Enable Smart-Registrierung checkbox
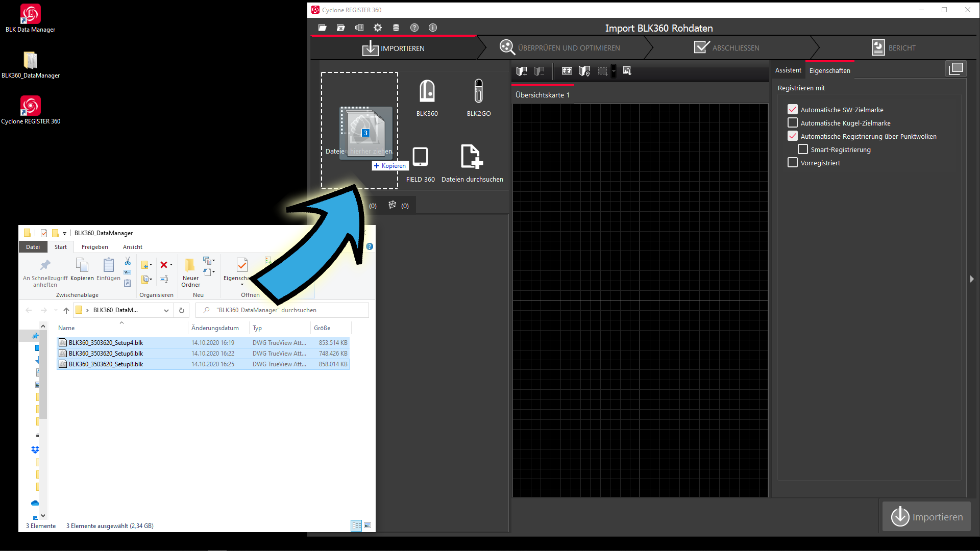Viewport: 980px width, 551px height. (x=803, y=149)
